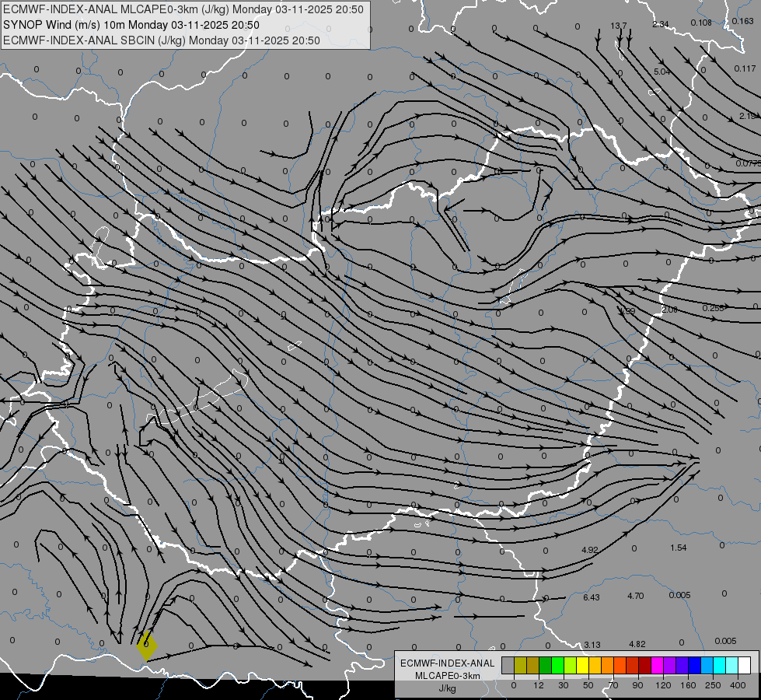Click the J/kg unit label in the legend

(x=447, y=688)
